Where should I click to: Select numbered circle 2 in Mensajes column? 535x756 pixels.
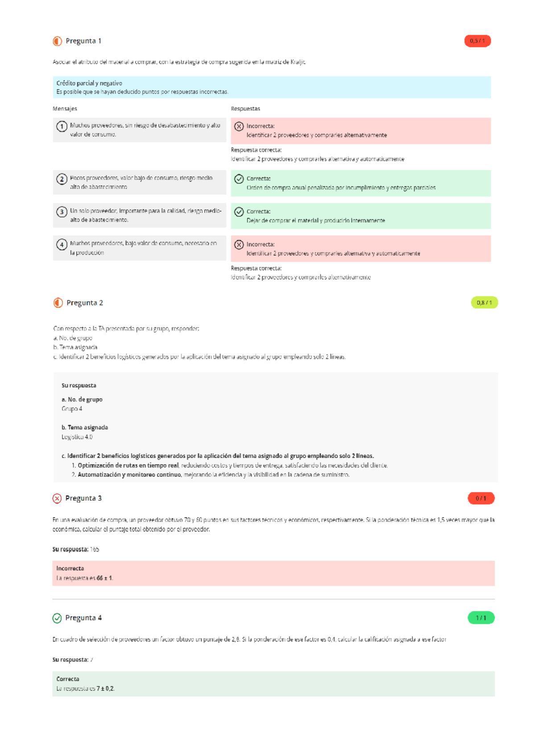coord(62,179)
